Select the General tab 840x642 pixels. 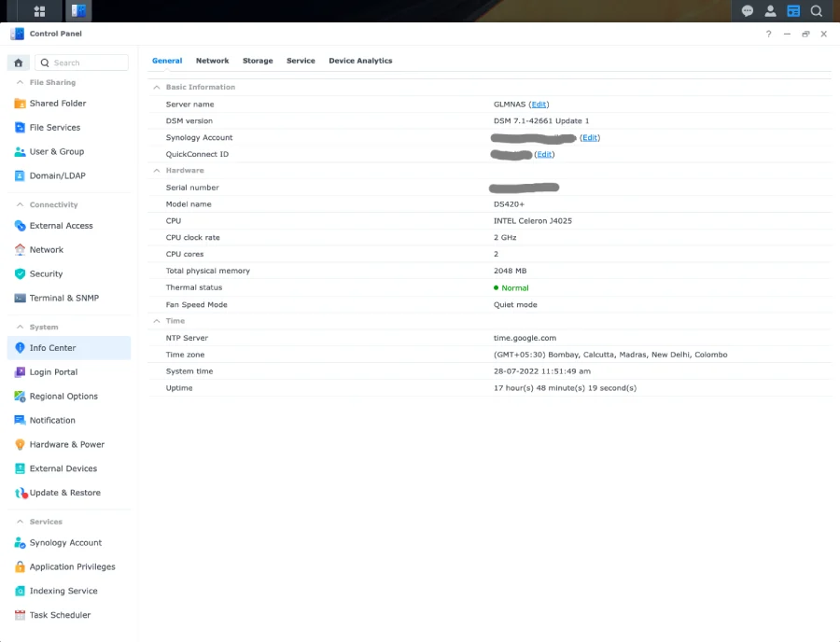[167, 61]
